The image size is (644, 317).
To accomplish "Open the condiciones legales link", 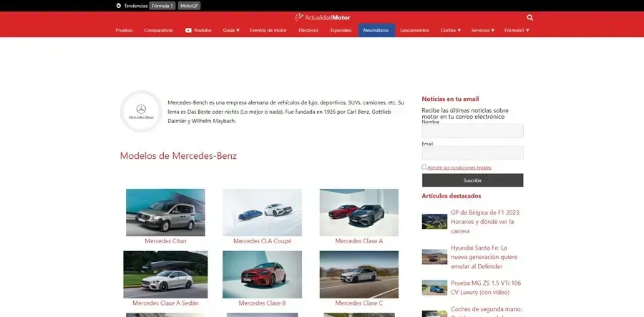I will click(459, 167).
